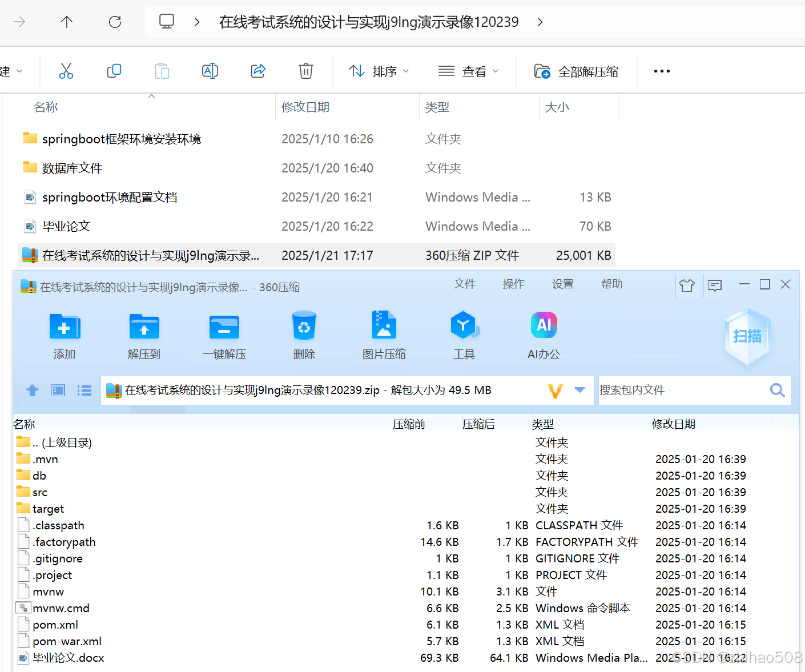Open 帮助 menu in 360压缩

pos(612,284)
